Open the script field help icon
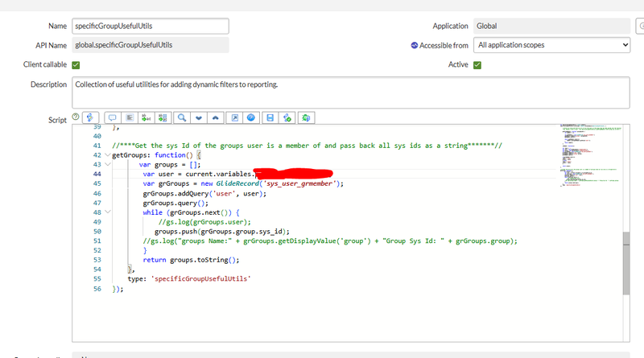 coord(76,117)
